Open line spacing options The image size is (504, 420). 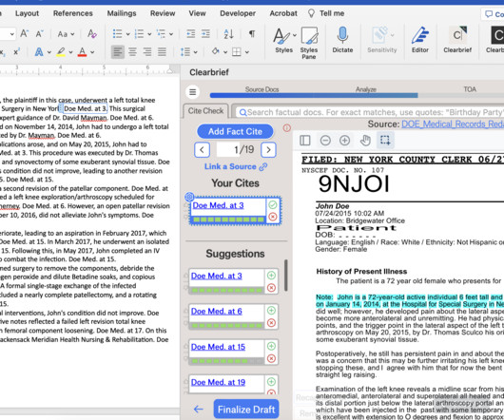[185, 51]
